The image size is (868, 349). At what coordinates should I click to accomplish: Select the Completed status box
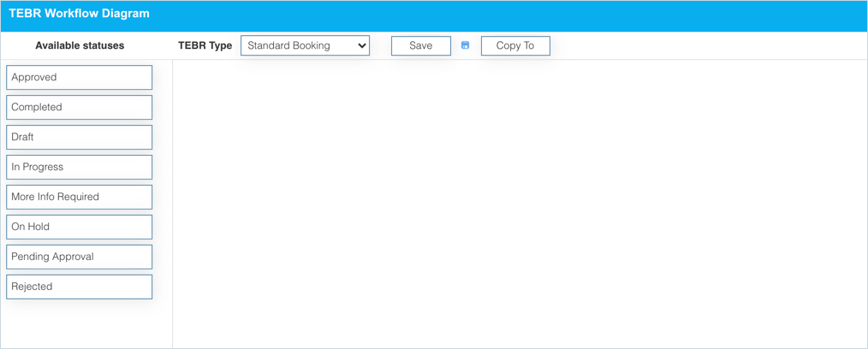click(x=80, y=107)
